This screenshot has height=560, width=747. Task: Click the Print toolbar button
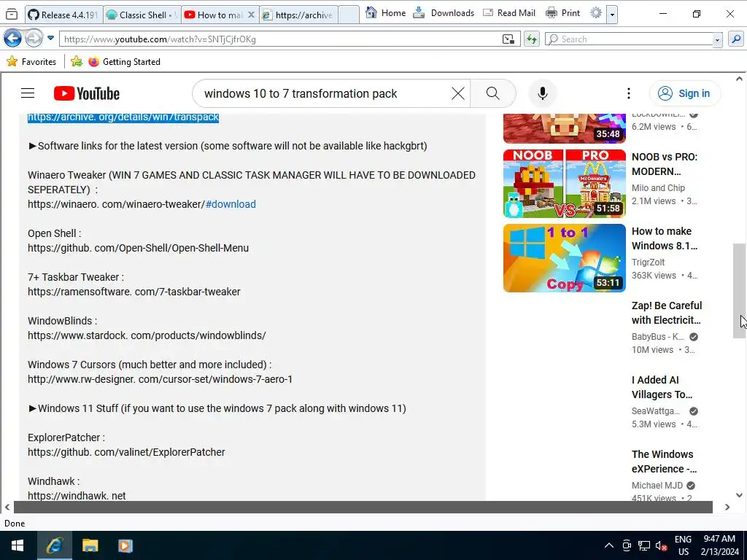[563, 13]
